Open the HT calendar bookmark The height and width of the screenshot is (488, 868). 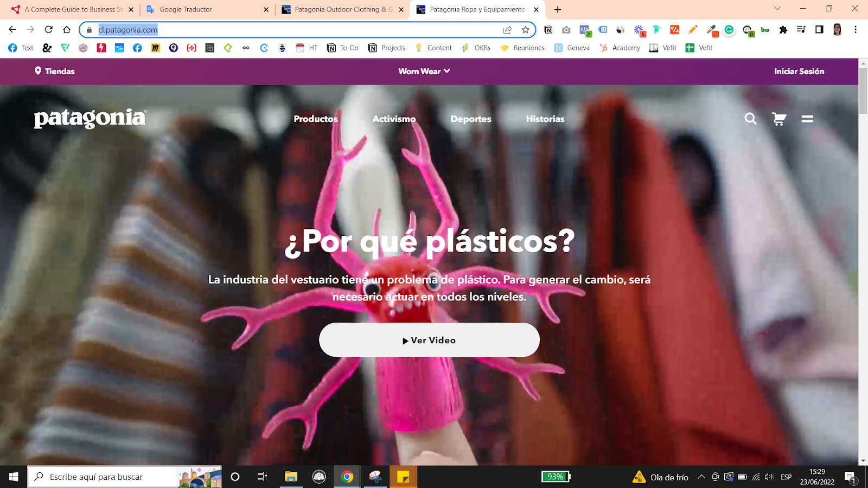[x=307, y=48]
